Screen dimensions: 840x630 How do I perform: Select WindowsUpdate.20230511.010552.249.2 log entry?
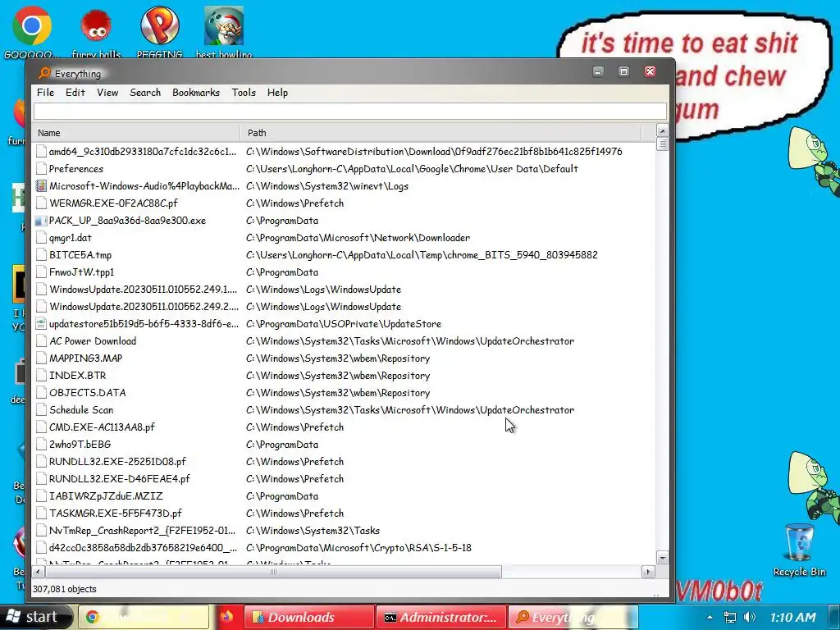[143, 307]
